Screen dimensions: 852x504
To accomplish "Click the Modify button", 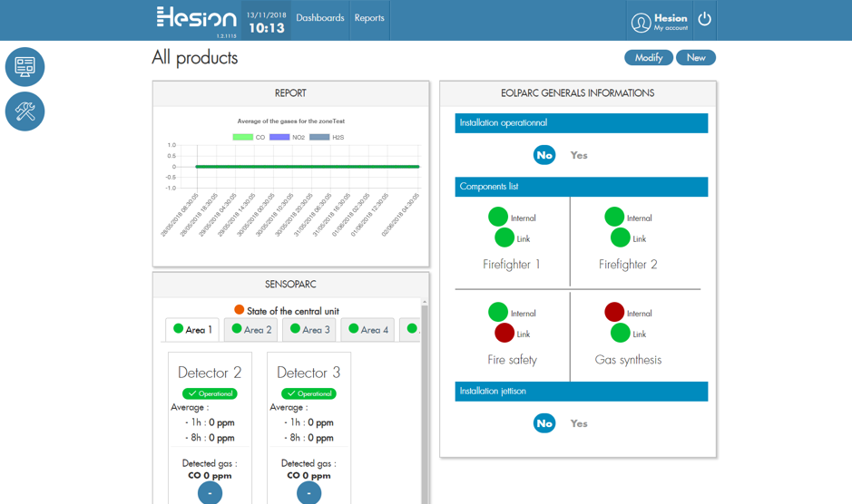I will pos(649,58).
